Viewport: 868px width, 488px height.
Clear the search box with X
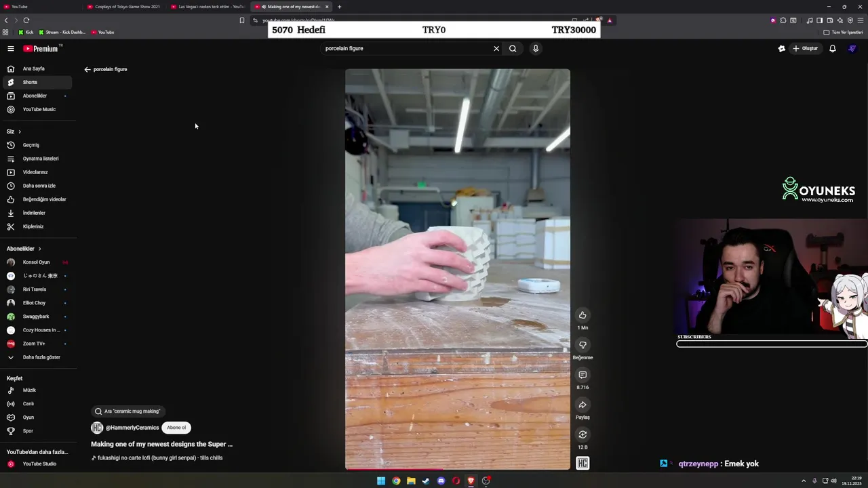(x=496, y=49)
